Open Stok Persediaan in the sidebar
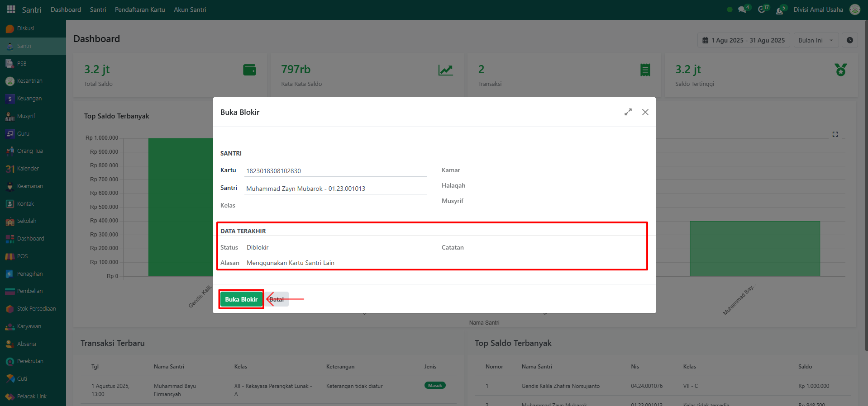 tap(36, 309)
